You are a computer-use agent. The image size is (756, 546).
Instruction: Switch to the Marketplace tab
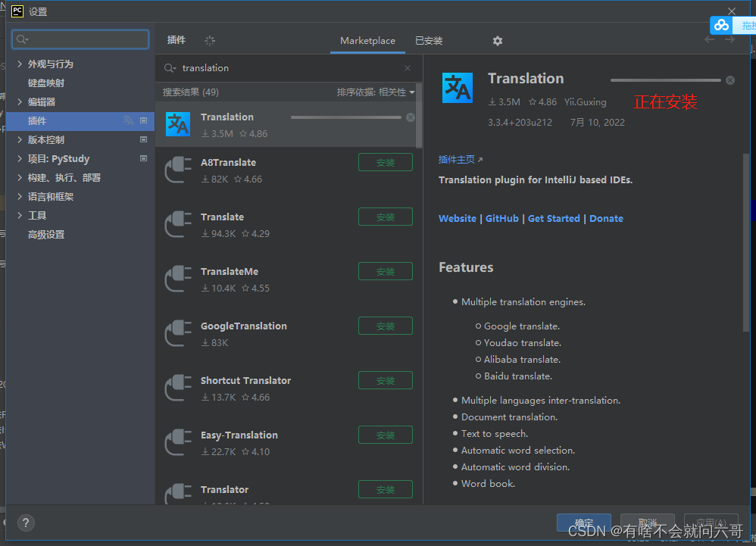tap(367, 41)
